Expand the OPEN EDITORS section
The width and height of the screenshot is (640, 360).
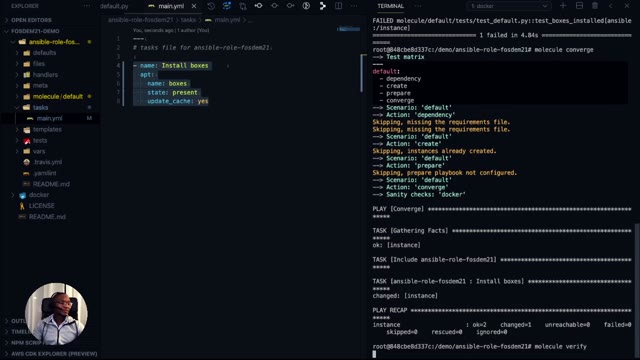(31, 20)
